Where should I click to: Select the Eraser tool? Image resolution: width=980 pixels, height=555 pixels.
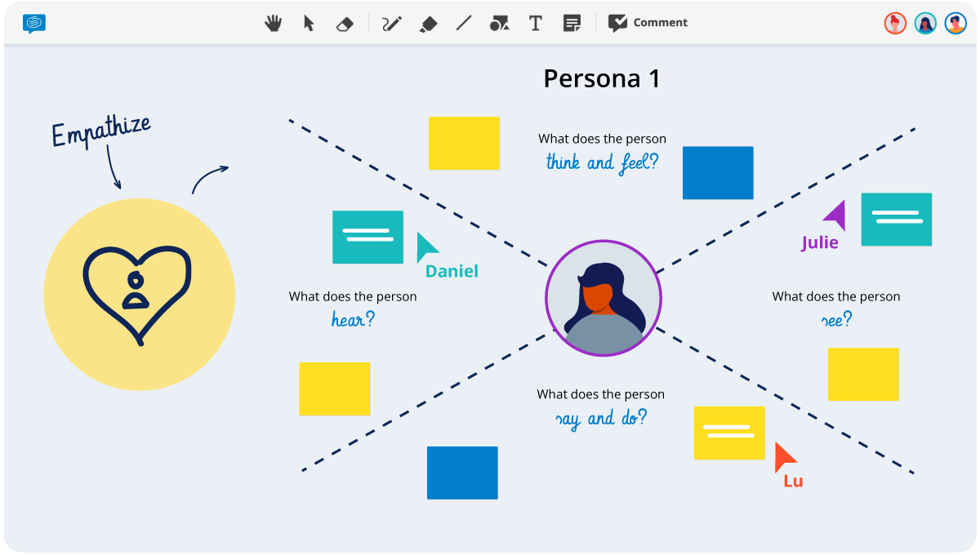coord(345,24)
